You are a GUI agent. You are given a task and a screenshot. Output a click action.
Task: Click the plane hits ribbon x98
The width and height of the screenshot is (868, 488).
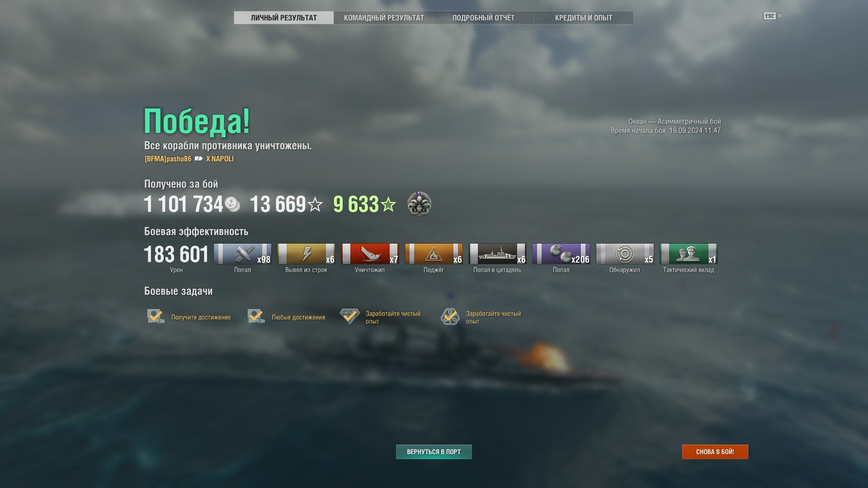click(x=242, y=253)
